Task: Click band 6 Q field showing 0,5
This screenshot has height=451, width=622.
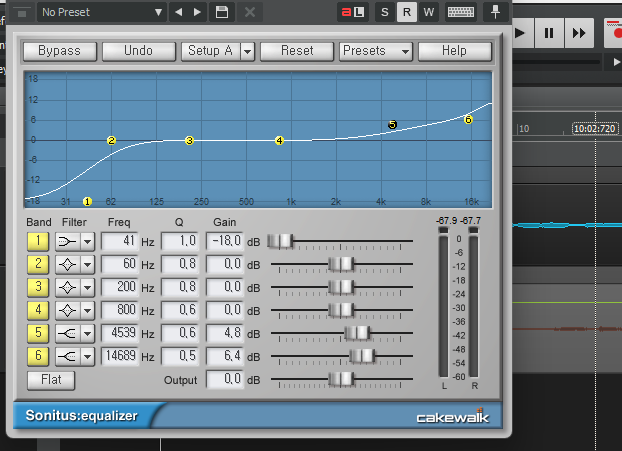Action: click(x=180, y=356)
